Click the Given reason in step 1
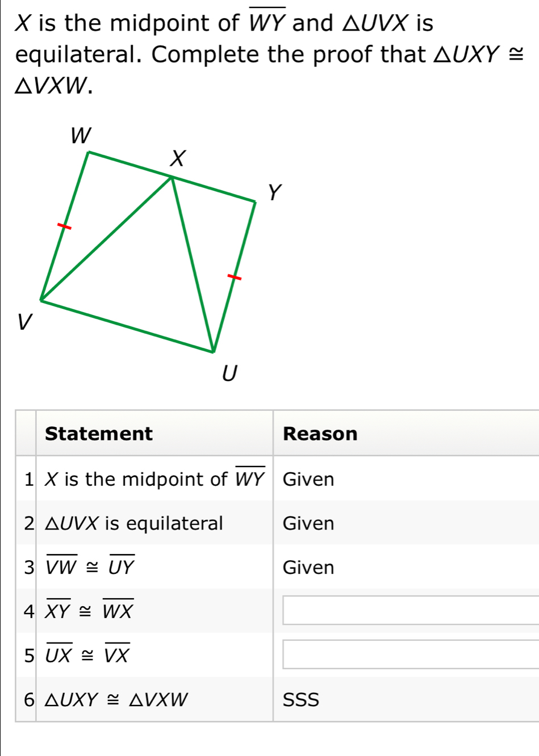 tap(308, 479)
